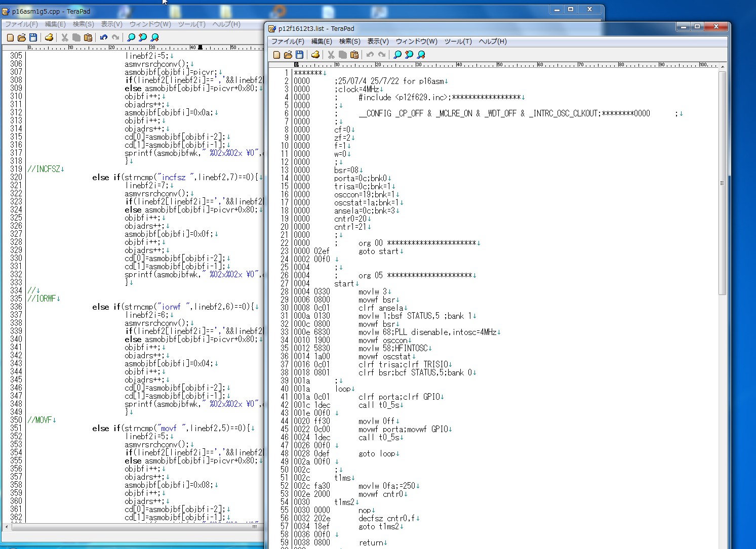Copy icon in p16asm1g5.cpp window toolbar
The image size is (756, 549).
point(76,37)
